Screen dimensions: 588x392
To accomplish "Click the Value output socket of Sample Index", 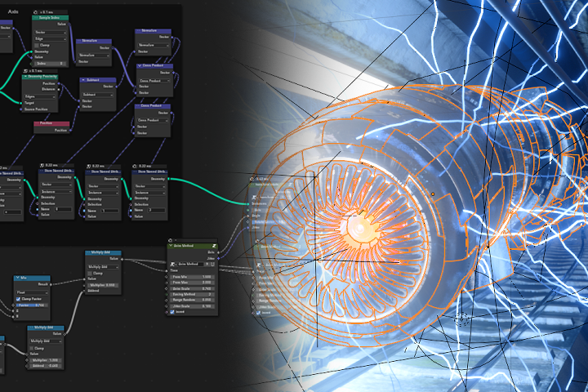I will 69,24.
